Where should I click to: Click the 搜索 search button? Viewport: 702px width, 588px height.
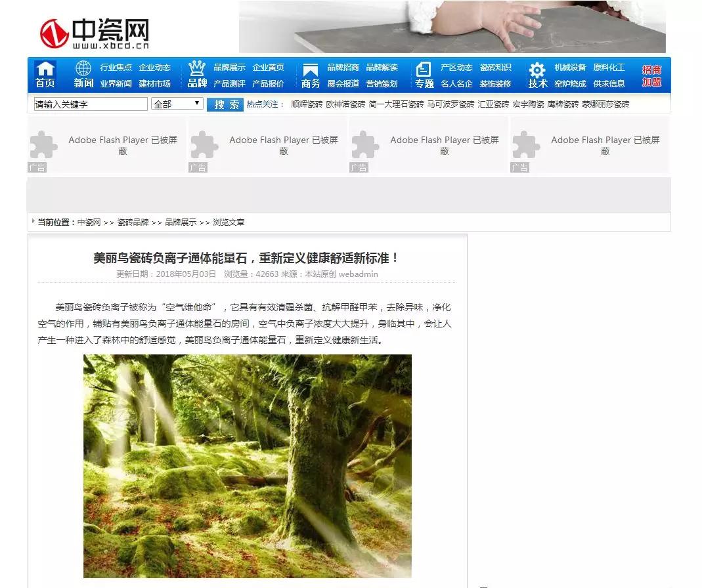[x=225, y=104]
